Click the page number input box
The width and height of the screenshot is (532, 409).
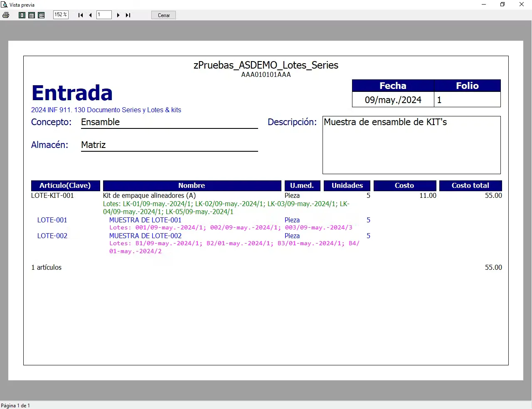[104, 15]
